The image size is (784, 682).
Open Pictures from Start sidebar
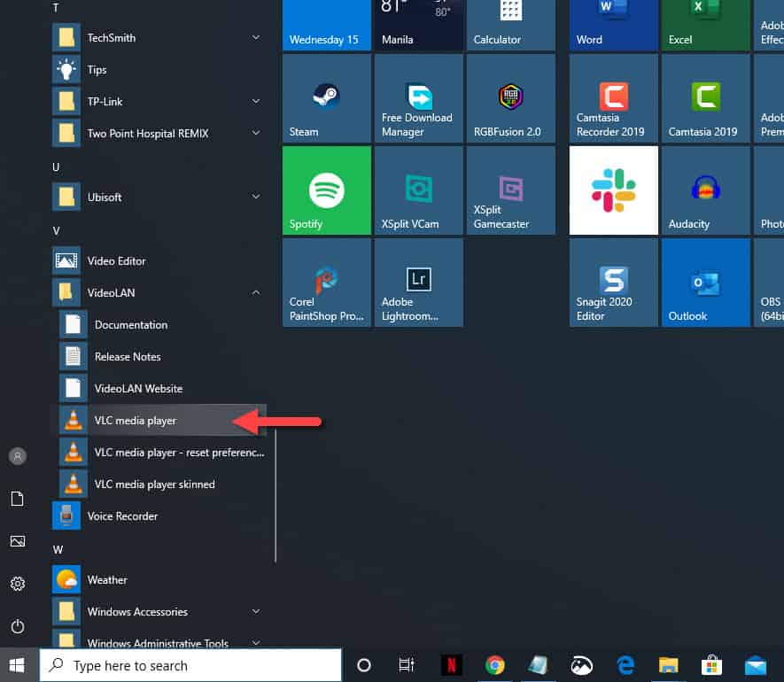[18, 541]
